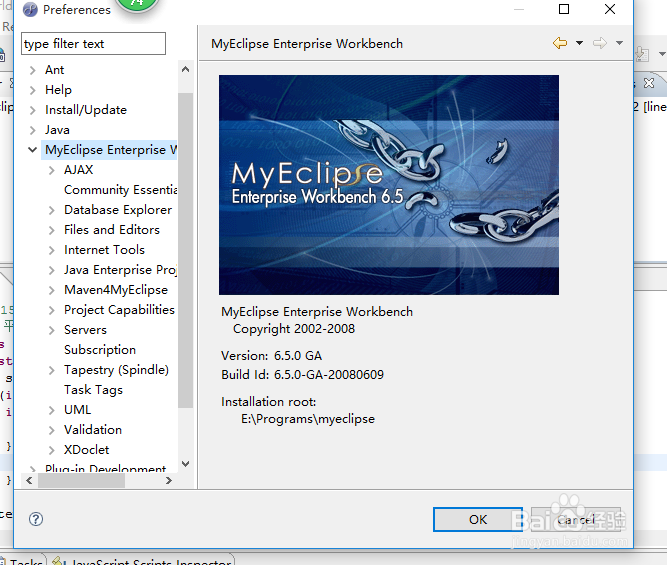Select Tapestry (Spindle) preference page
The width and height of the screenshot is (667, 565).
(116, 370)
